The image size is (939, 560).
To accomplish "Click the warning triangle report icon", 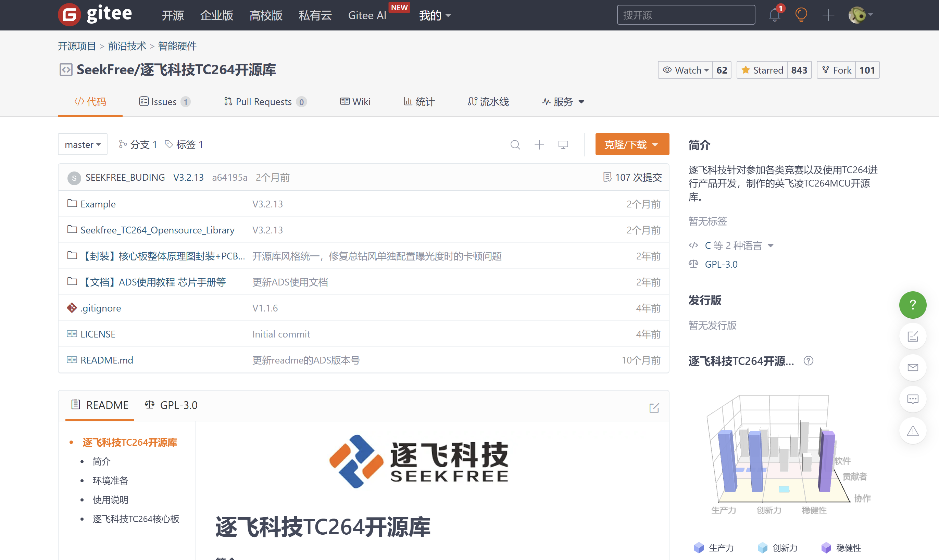I will 912,431.
